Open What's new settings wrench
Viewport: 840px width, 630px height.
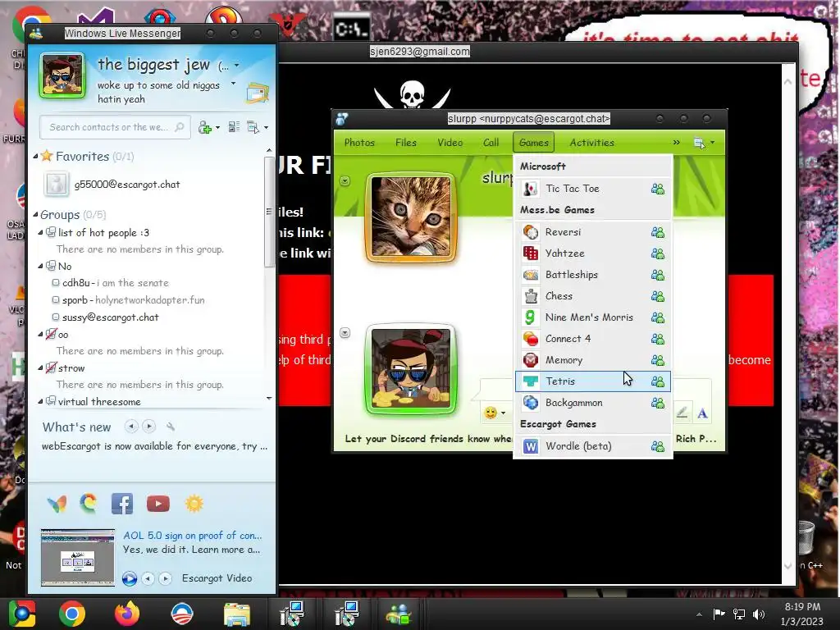pos(171,427)
